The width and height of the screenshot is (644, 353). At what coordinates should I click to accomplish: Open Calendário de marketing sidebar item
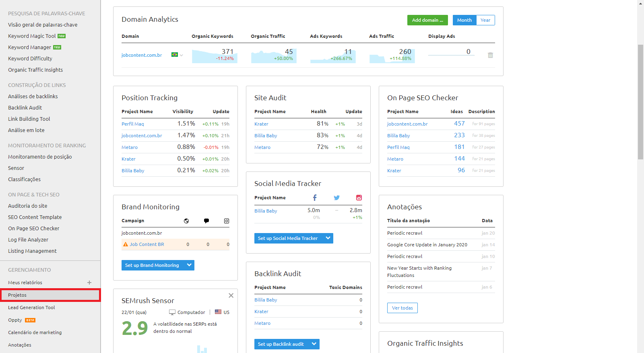[x=35, y=332]
